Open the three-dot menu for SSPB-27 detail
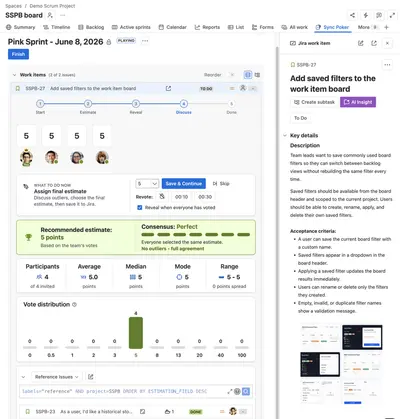The image size is (400, 419). (387, 65)
